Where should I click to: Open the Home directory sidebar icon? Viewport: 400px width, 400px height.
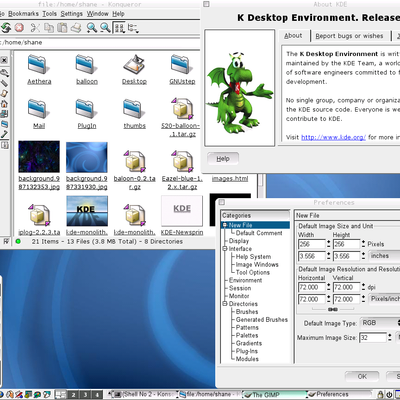pos(4,104)
